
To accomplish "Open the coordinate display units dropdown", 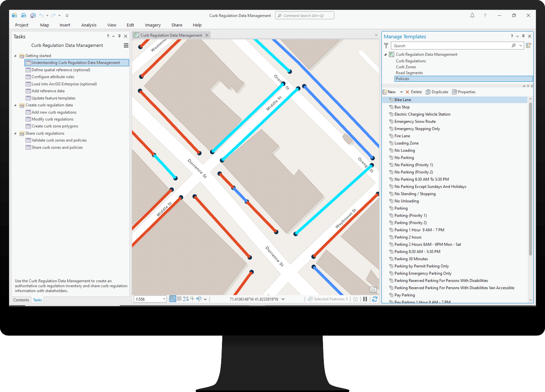I will tap(283, 299).
